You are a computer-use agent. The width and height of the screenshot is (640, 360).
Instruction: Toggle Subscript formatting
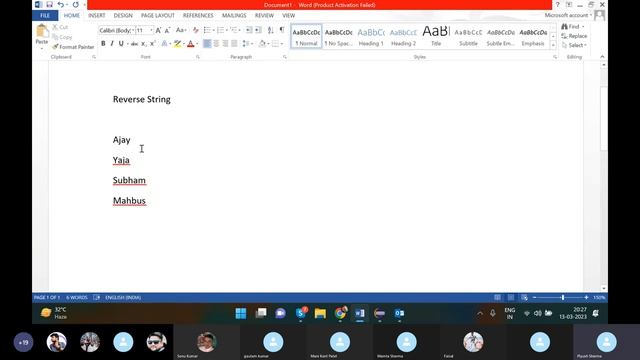pos(143,44)
